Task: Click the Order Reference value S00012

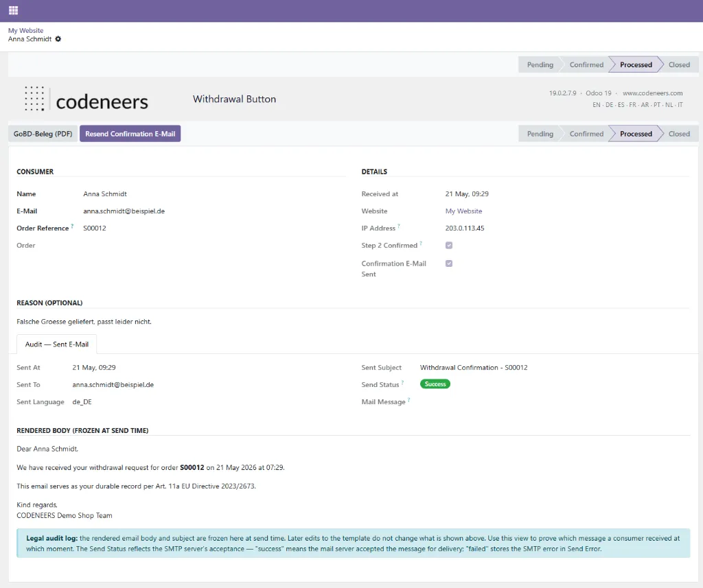Action: [x=95, y=228]
